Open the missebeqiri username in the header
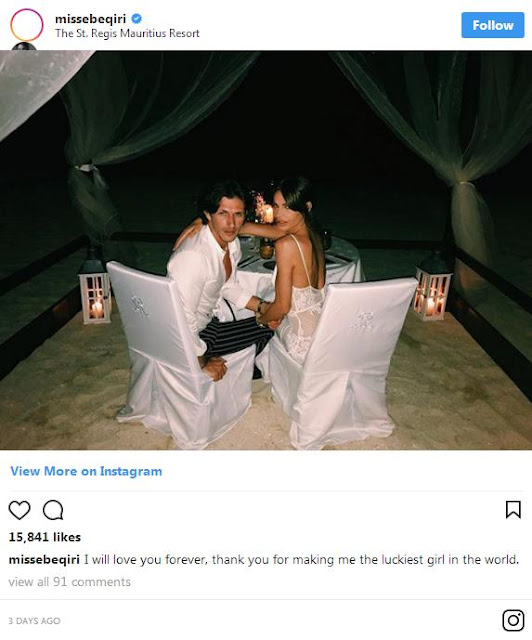This screenshot has height=640, width=532. [x=90, y=19]
